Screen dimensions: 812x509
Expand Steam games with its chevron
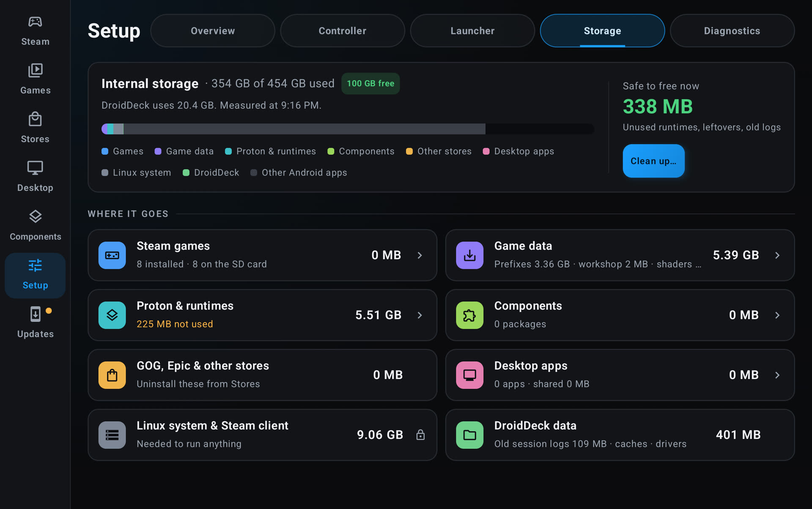coord(420,255)
